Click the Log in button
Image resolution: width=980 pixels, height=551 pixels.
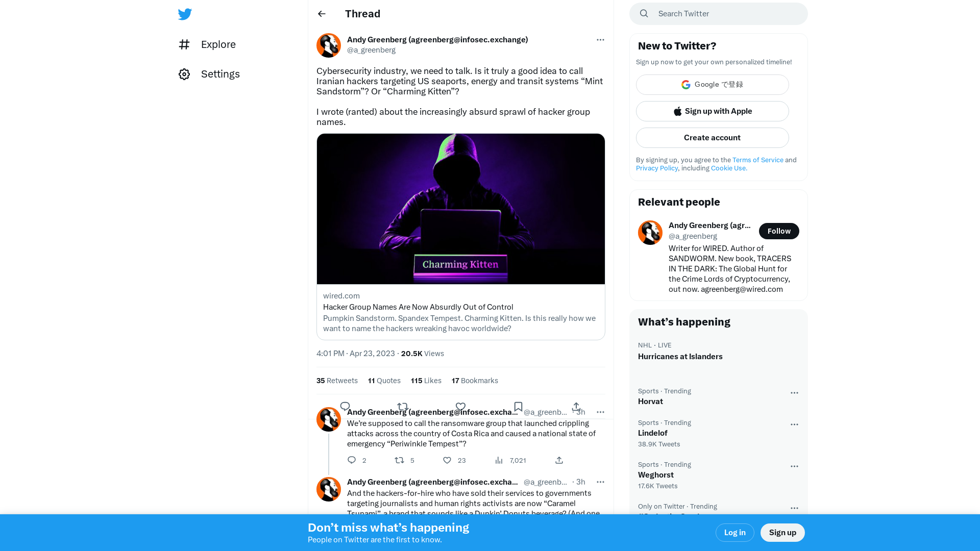[734, 532]
